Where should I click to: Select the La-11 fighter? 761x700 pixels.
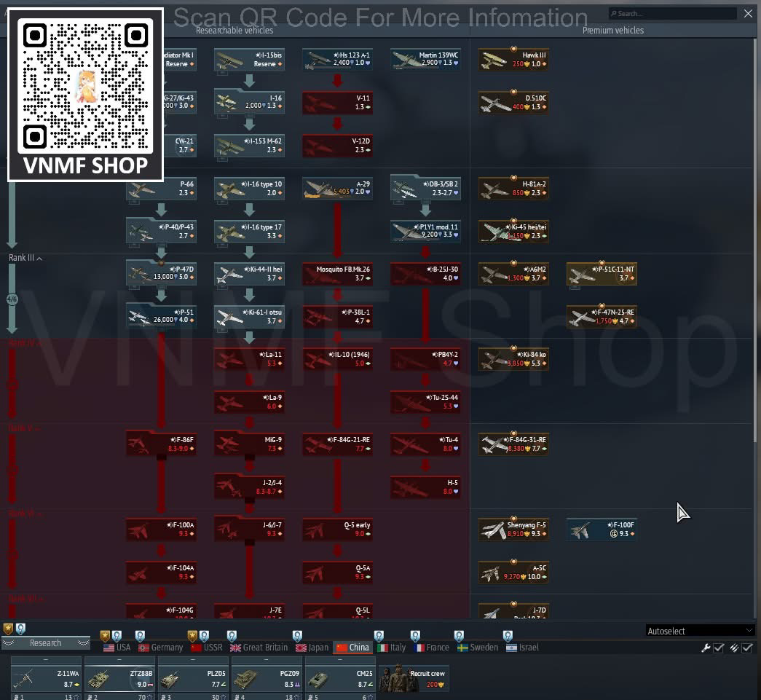[x=250, y=359]
